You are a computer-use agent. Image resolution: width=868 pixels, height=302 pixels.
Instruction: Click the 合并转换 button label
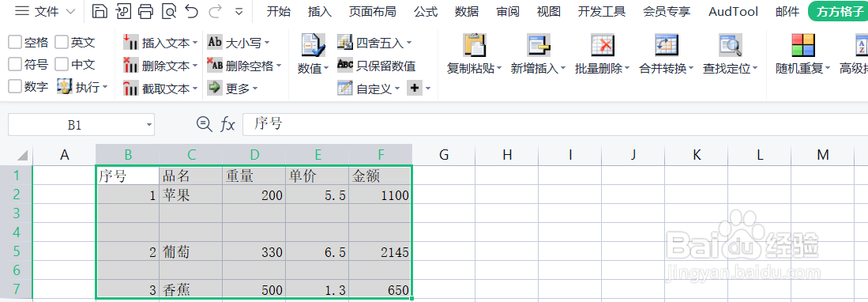(663, 69)
